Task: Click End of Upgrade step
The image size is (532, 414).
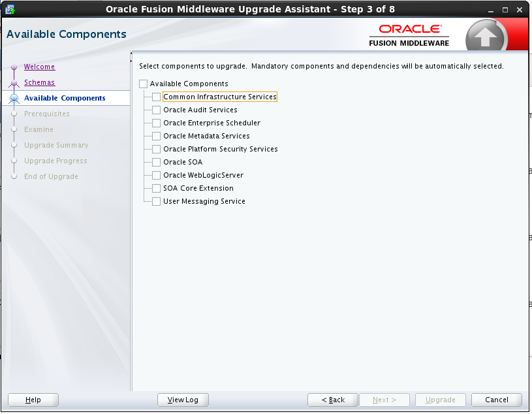Action: (51, 176)
